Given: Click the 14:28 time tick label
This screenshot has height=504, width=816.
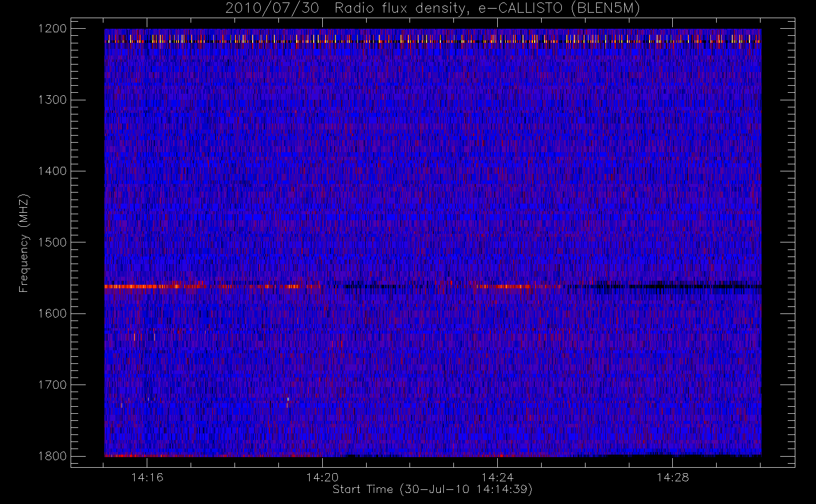Looking at the screenshot, I should 673,477.
